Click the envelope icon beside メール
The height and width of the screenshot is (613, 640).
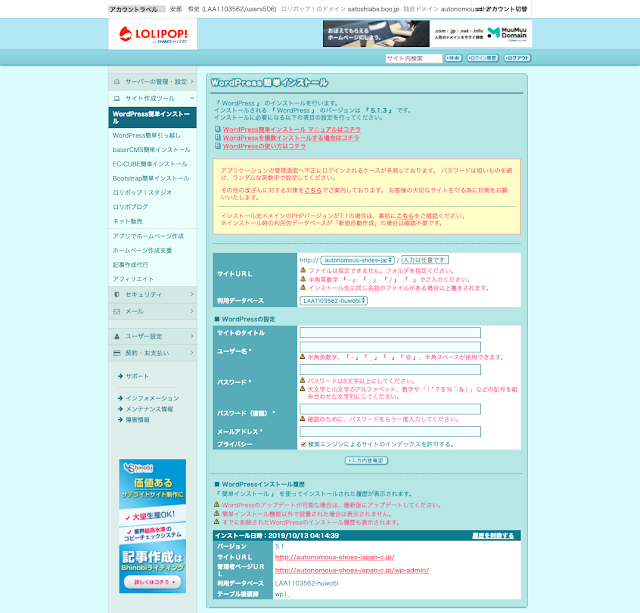click(x=117, y=312)
